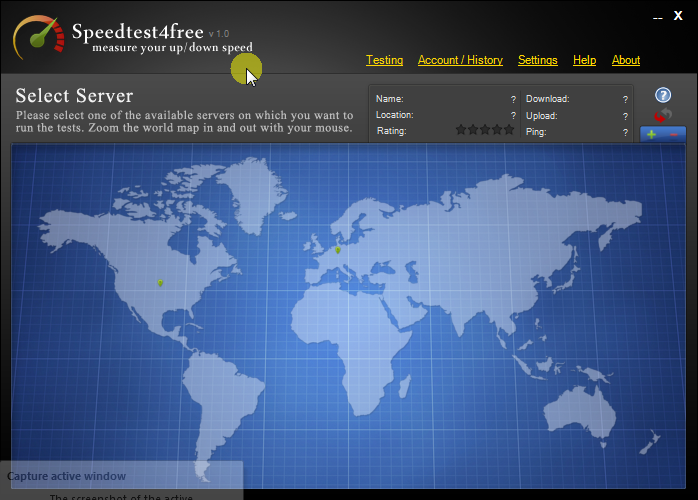Screen dimensions: 698x500
Task: Click the red and gray refresh arrows icon
Action: [x=663, y=115]
